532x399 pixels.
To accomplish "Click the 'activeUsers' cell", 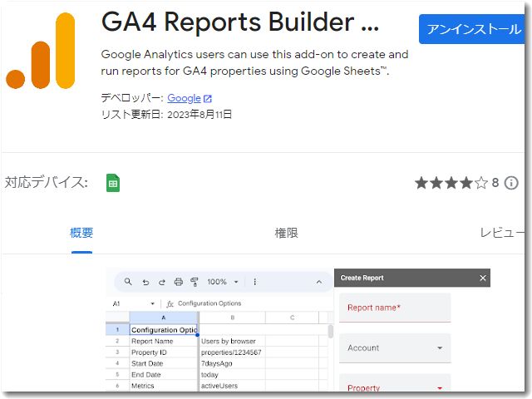I will pos(233,386).
